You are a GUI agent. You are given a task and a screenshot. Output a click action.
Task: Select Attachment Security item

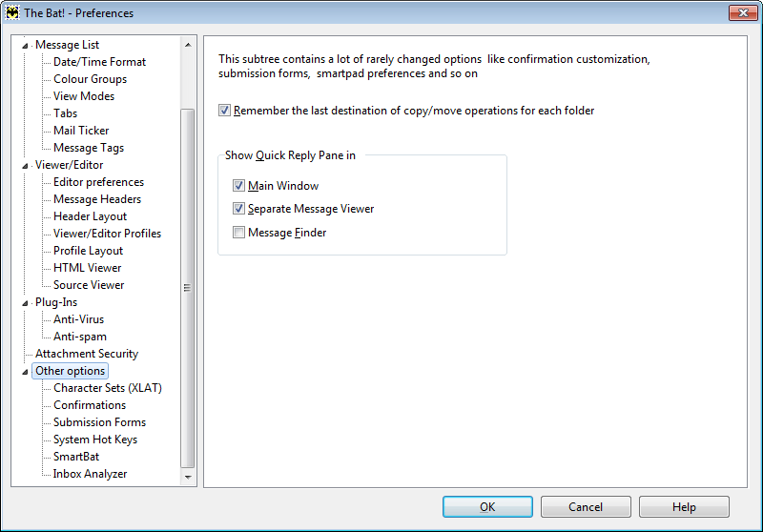coord(87,354)
